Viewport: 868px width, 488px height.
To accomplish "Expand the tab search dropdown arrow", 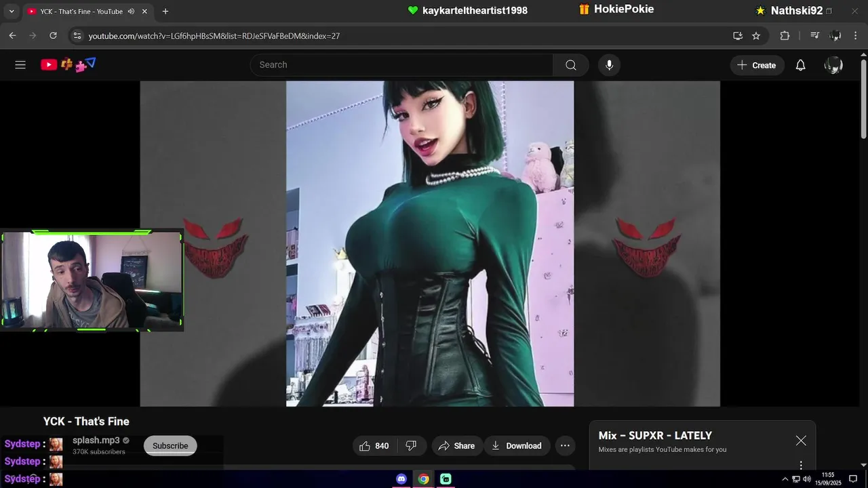I will [11, 12].
